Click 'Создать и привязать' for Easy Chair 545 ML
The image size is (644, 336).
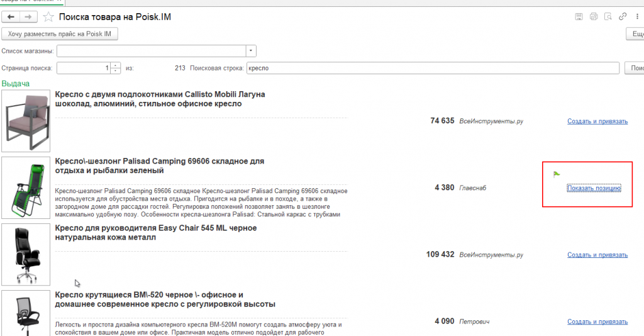point(597,255)
